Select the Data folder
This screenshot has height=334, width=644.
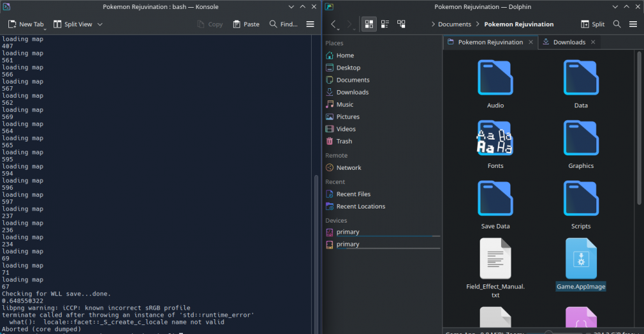click(x=581, y=84)
